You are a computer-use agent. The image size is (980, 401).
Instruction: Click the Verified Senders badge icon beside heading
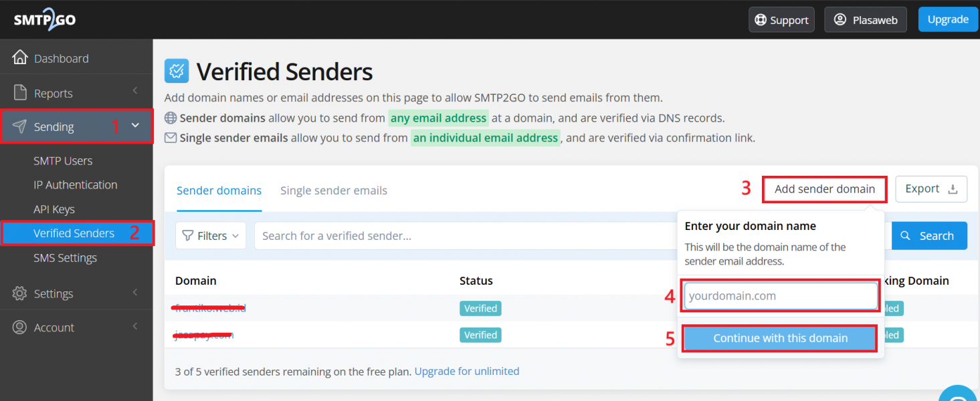point(177,71)
